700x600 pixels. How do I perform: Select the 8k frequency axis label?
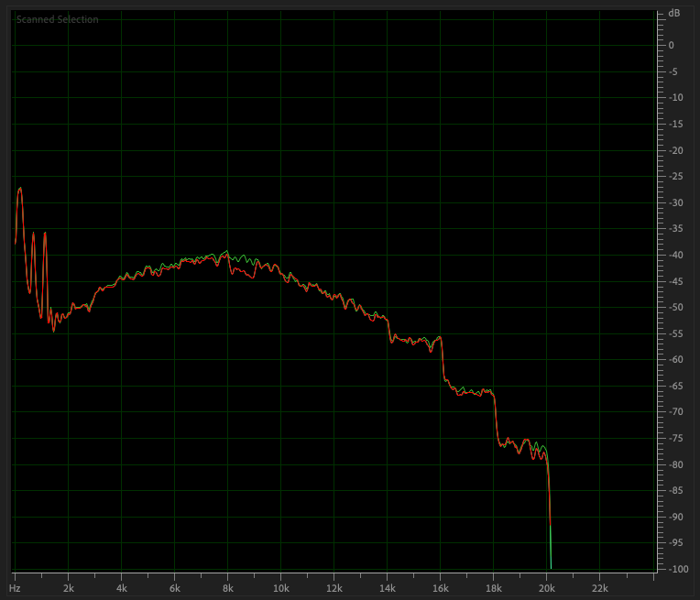(x=228, y=586)
